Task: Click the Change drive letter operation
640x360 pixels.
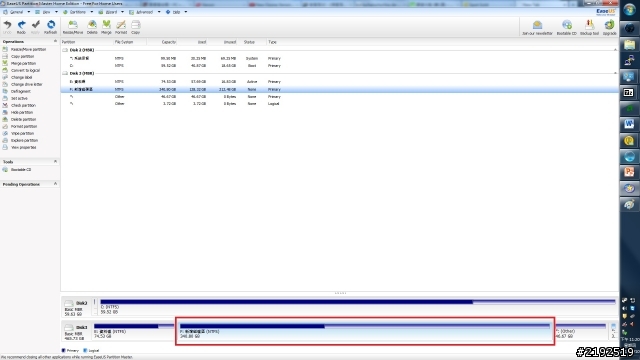Action: coord(27,84)
